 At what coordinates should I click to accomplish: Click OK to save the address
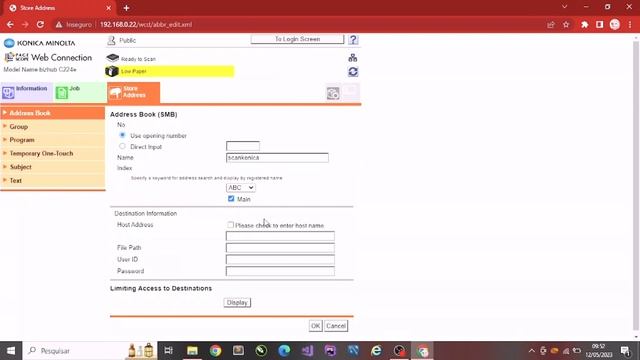coord(316,326)
